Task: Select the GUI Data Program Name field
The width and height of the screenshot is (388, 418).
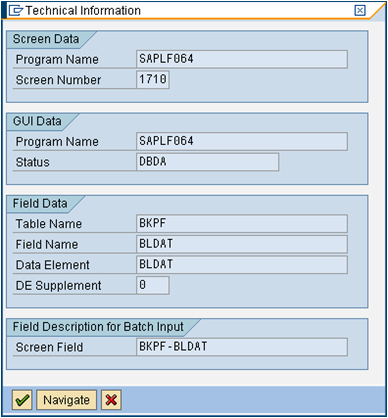Action: tap(242, 141)
